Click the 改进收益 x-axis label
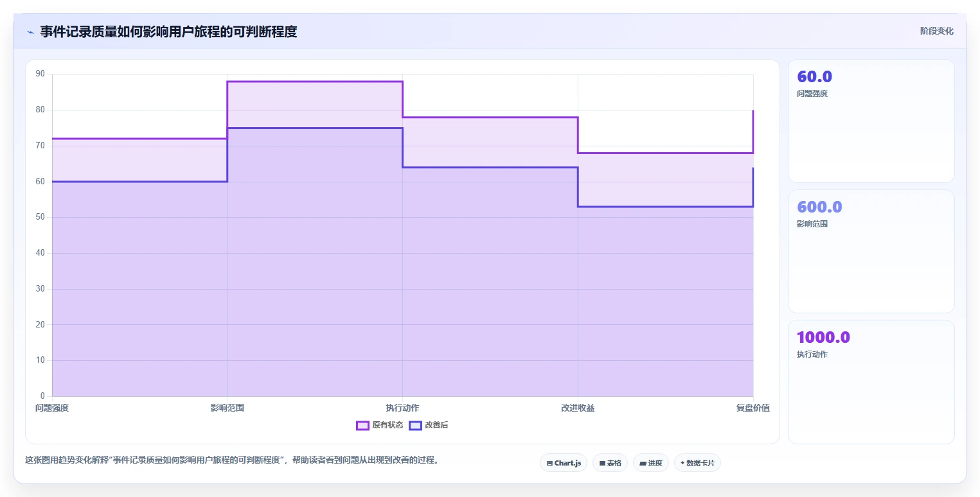 coord(578,408)
